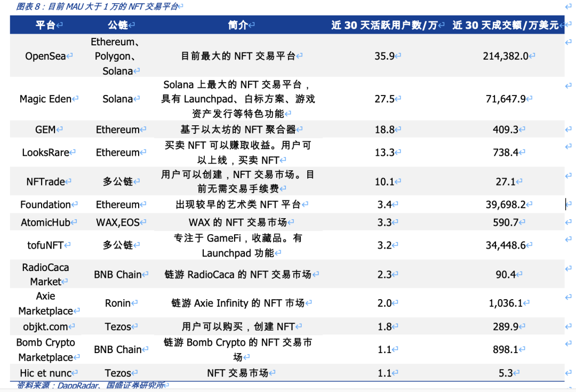This screenshot has width=576, height=392.
Task: Select the volume value '71,647.9'
Action: [x=506, y=99]
